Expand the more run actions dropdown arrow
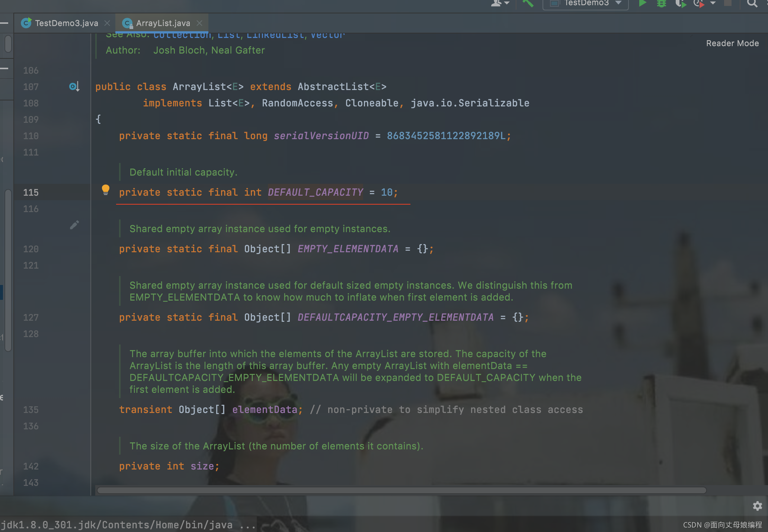The image size is (768, 532). point(713,3)
